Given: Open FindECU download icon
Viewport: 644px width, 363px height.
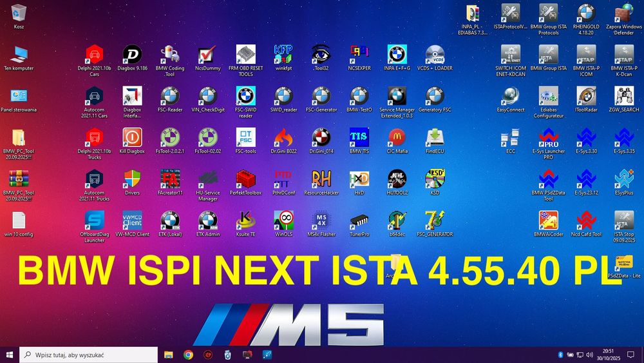Looking at the screenshot, I should pyautogui.click(x=435, y=137).
